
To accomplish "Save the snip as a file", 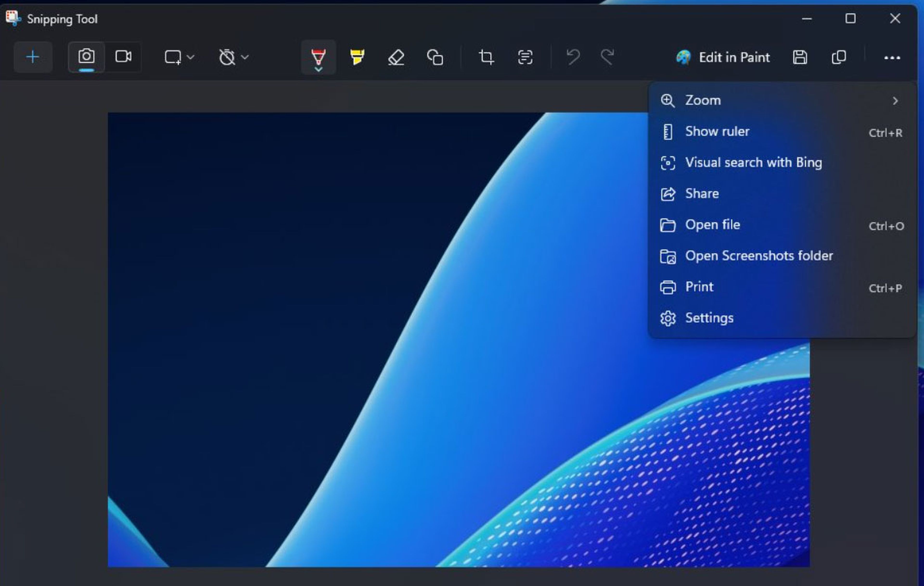I will 799,57.
